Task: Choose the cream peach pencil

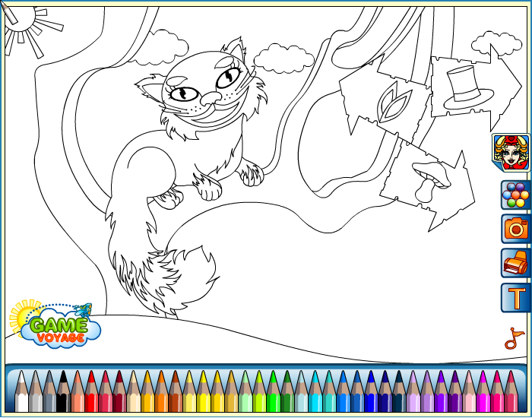Action: pos(133,391)
